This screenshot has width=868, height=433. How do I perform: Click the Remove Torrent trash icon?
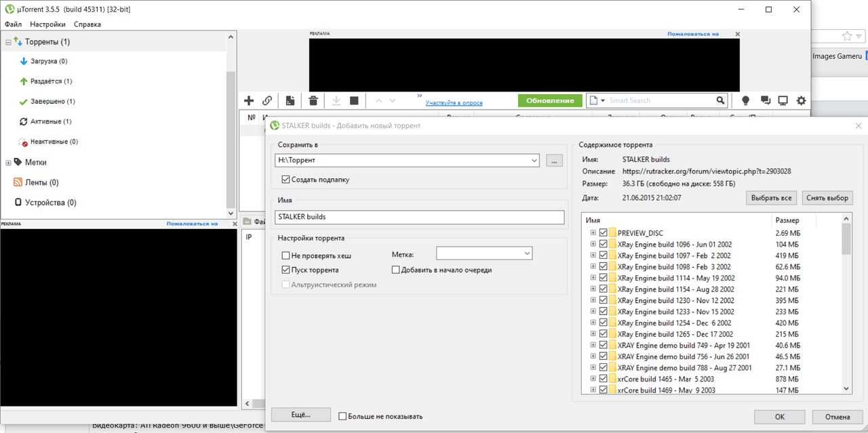click(x=313, y=100)
